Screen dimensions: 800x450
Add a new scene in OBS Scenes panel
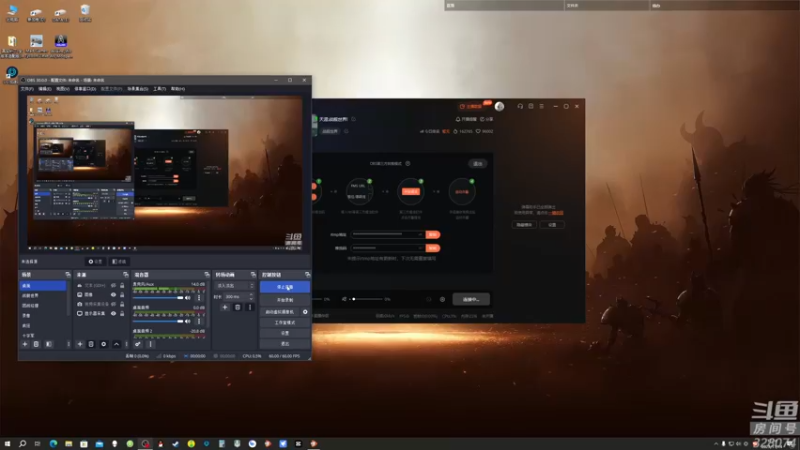click(x=24, y=344)
